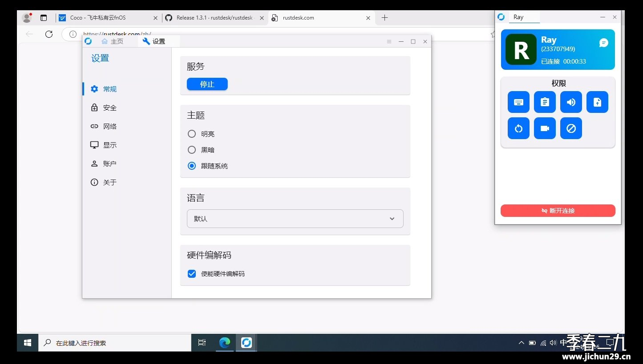Toggle remote restart permission icon
The width and height of the screenshot is (643, 364).
(518, 128)
